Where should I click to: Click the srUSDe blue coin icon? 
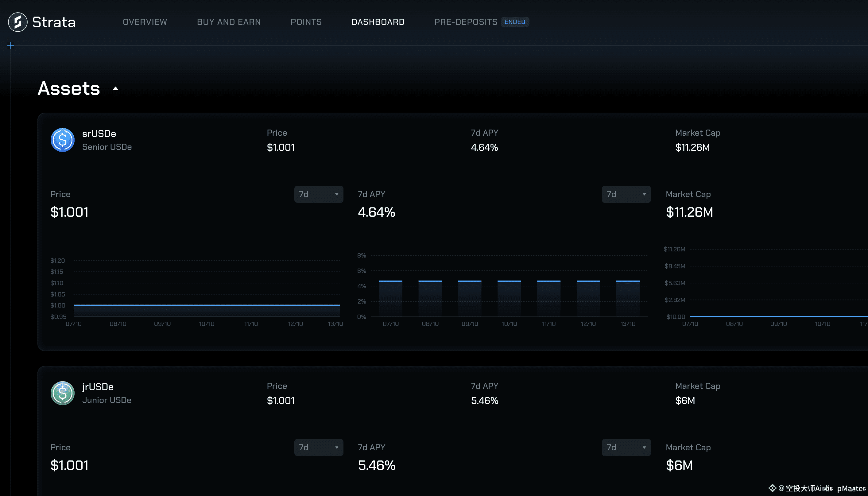click(x=62, y=140)
